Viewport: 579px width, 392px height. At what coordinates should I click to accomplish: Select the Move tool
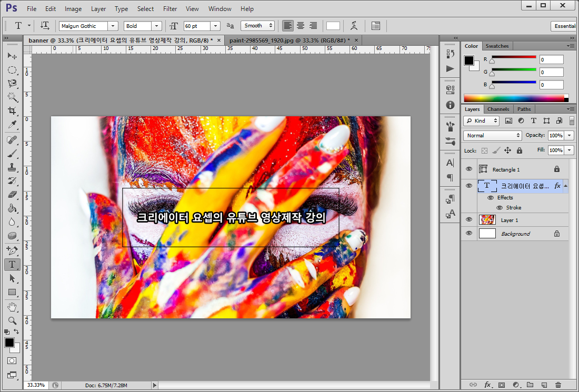[x=12, y=56]
